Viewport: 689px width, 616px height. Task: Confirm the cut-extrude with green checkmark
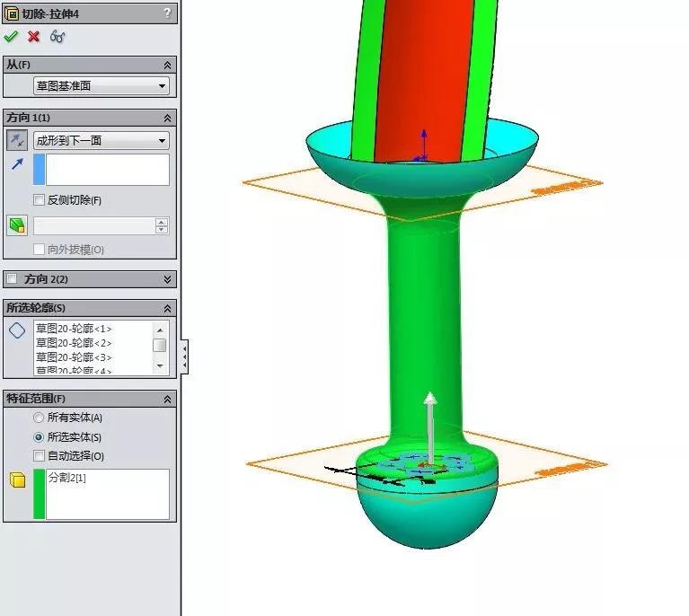click(x=11, y=37)
